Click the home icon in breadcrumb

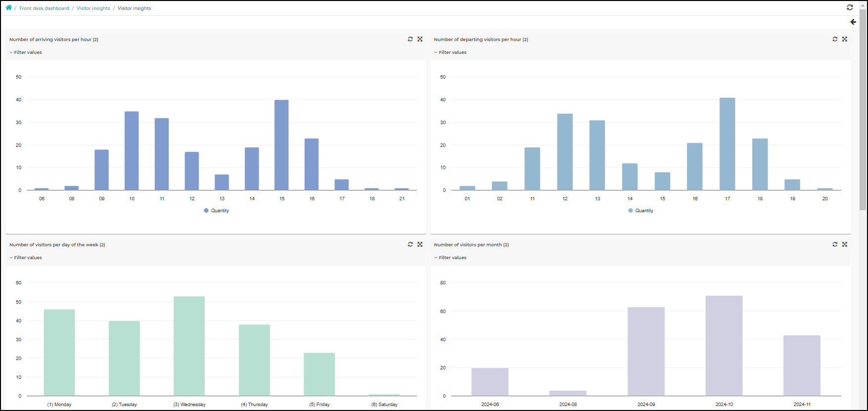click(9, 7)
